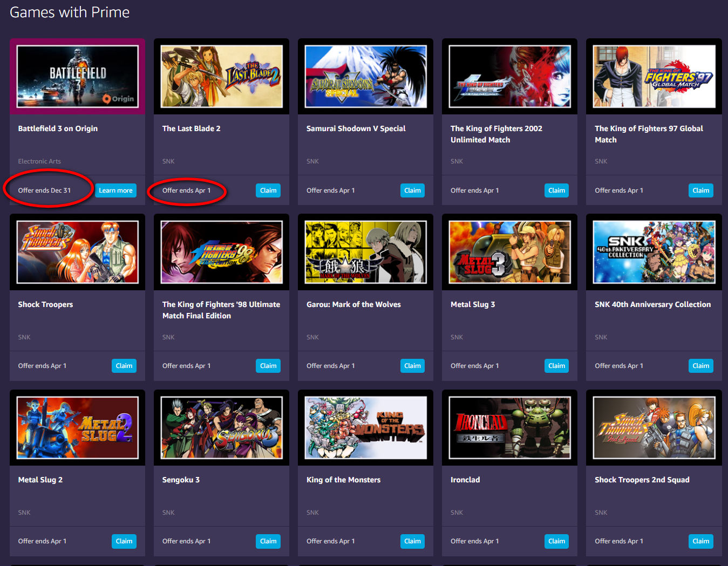This screenshot has height=566, width=728.
Task: Claim SNK 40th Anniversary Collection
Action: (700, 366)
